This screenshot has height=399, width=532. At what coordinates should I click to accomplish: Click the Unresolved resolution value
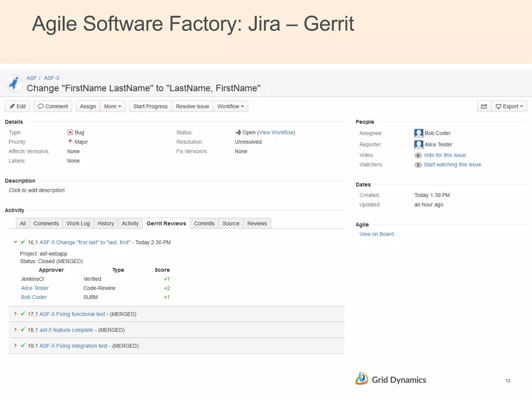(248, 142)
